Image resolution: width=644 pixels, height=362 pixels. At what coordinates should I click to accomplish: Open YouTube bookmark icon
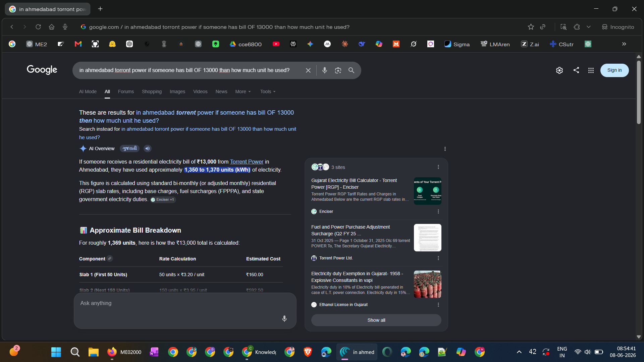tap(276, 44)
